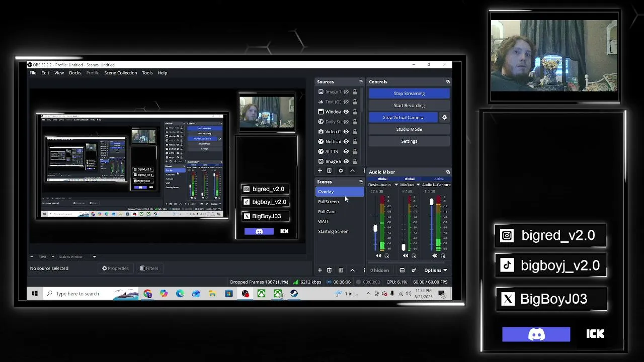Screen dimensions: 644x362
Task: Open Steam from the taskbar
Action: click(294, 294)
